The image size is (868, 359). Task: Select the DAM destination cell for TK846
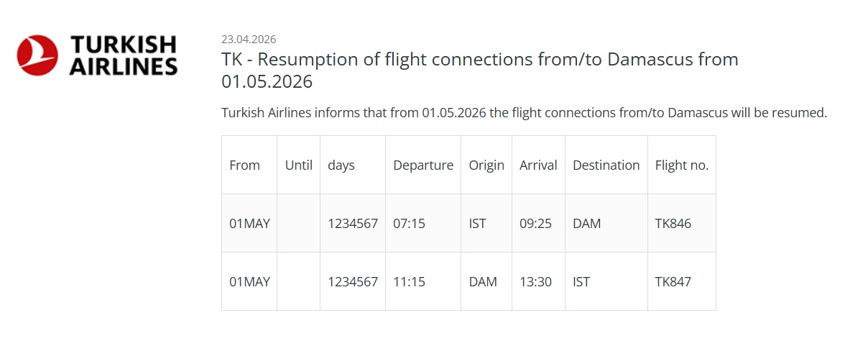click(x=587, y=223)
